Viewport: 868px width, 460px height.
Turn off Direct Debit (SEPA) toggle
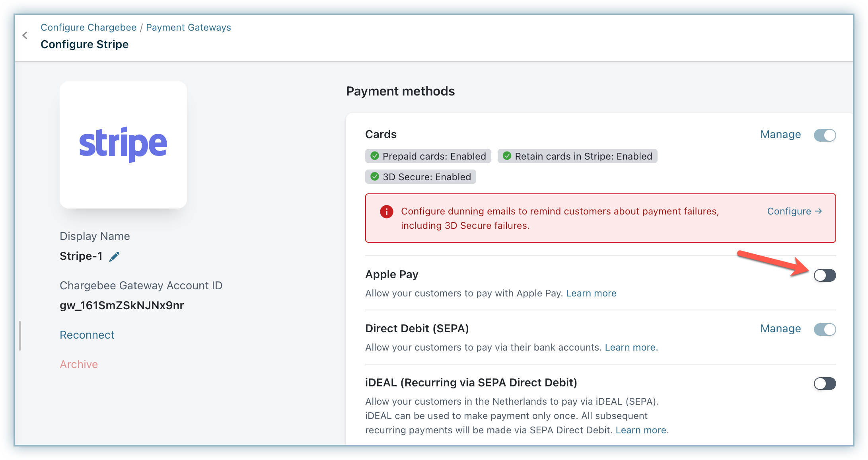(x=825, y=329)
